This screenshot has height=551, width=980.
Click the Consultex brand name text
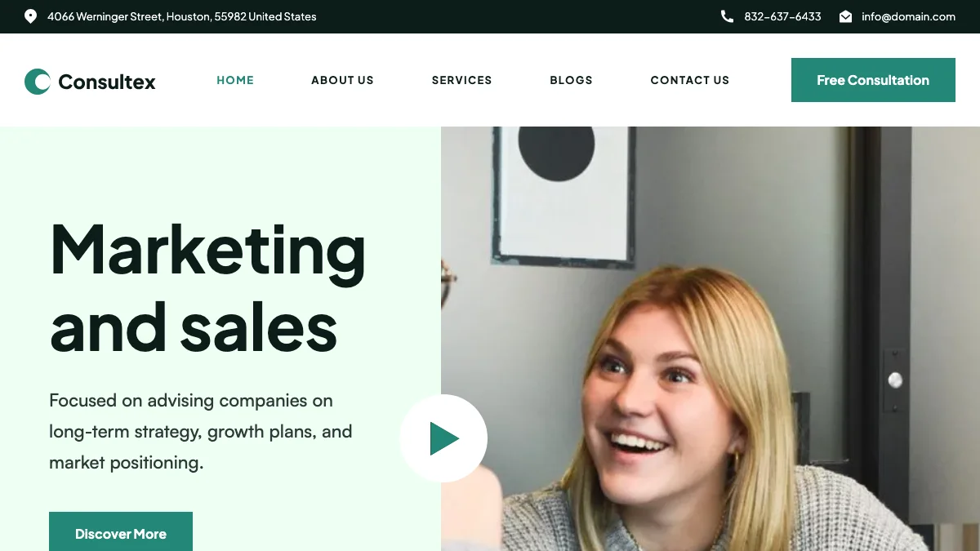point(107,82)
